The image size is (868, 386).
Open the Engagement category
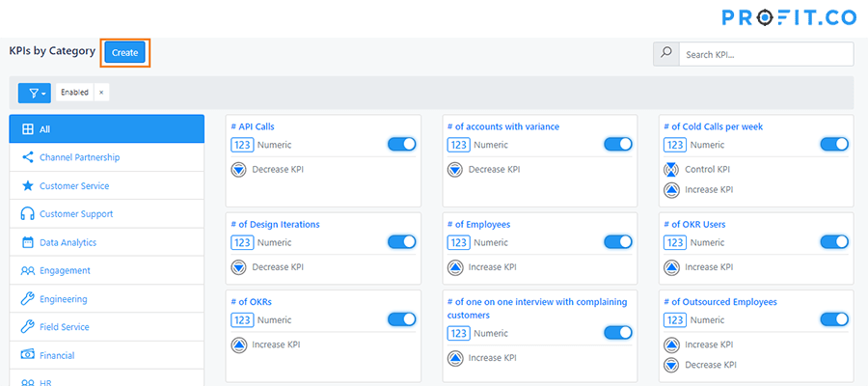pos(65,271)
